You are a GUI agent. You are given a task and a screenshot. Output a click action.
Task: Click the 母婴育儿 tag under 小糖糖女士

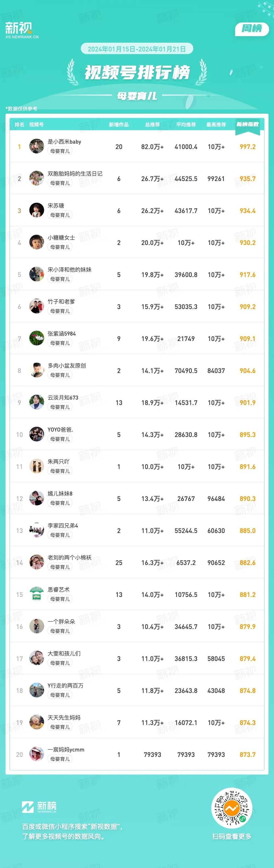tap(60, 247)
